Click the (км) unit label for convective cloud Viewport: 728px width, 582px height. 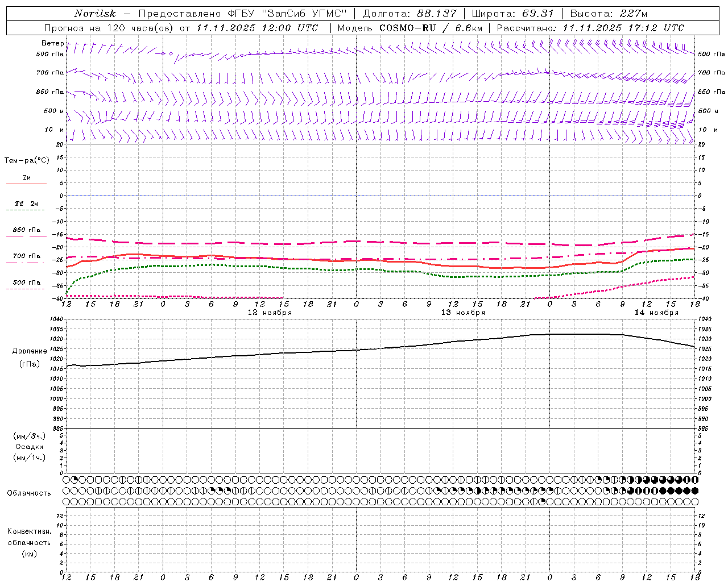pyautogui.click(x=29, y=554)
